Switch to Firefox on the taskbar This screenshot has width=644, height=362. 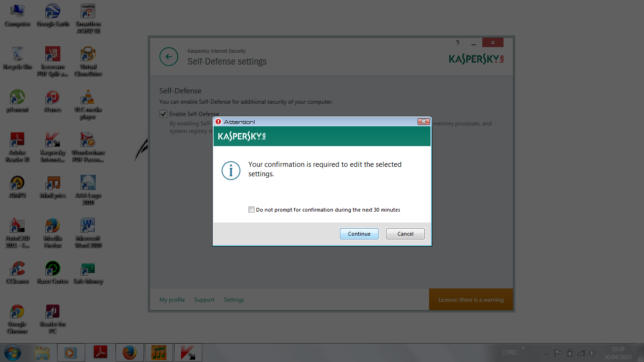tap(130, 353)
